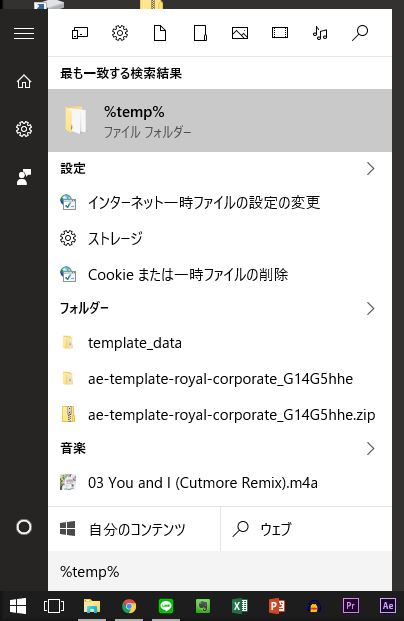The height and width of the screenshot is (621, 404).
Task: Click the Windows Start button
Action: (x=18, y=606)
